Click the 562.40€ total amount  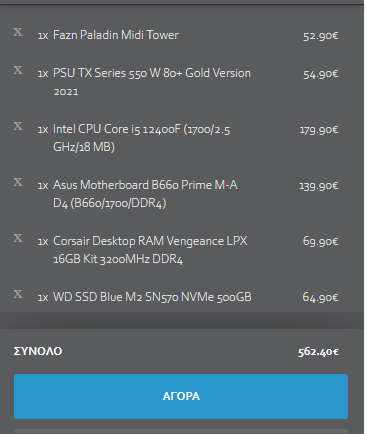click(318, 352)
